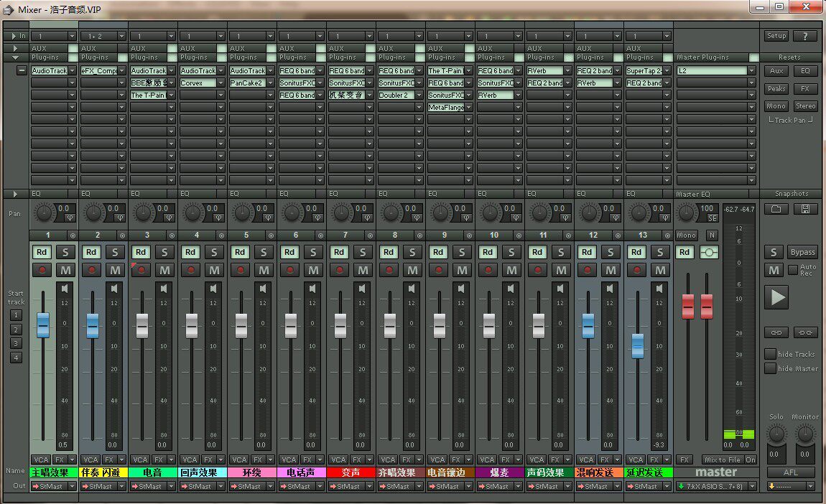Enable the hide Master checkbox
Viewport: 826px width, 504px height.
(771, 368)
